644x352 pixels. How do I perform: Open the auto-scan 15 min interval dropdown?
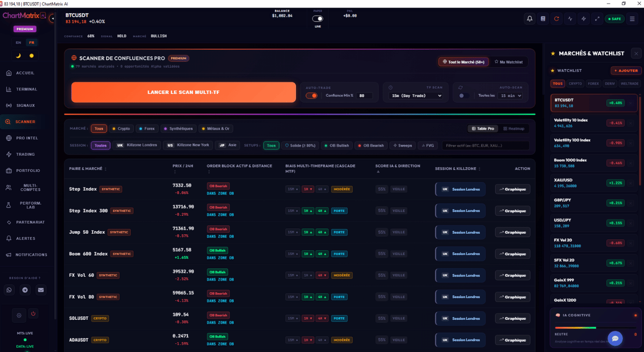pyautogui.click(x=510, y=96)
